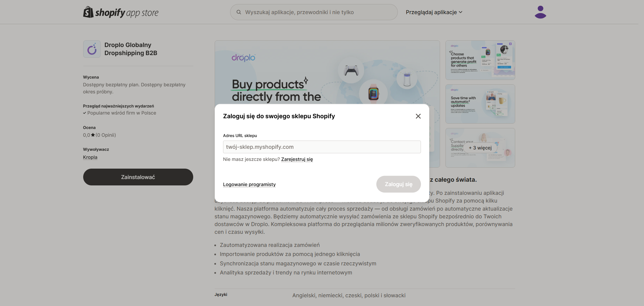This screenshot has height=306, width=644.
Task: Open the Kropla developer link
Action: [x=90, y=157]
